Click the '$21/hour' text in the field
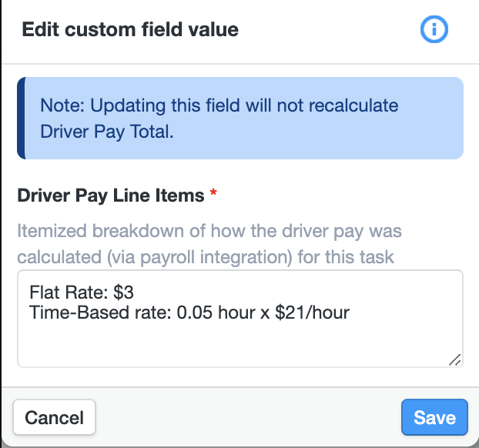Viewport: 479px width, 448px height. pos(312,313)
